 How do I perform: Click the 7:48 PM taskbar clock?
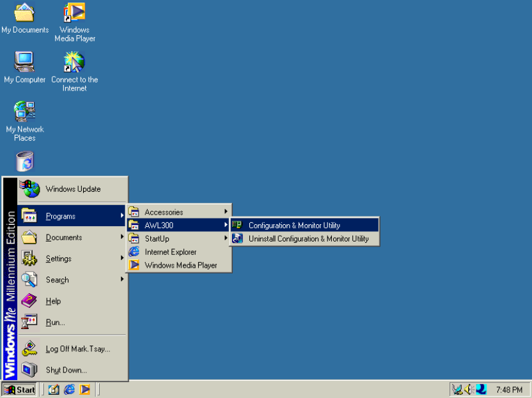point(509,390)
